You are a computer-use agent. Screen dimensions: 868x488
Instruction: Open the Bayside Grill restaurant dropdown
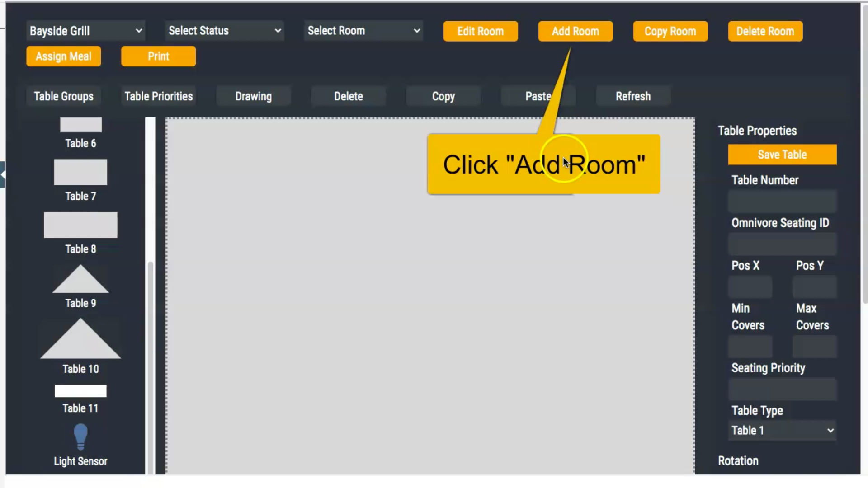pyautogui.click(x=85, y=31)
